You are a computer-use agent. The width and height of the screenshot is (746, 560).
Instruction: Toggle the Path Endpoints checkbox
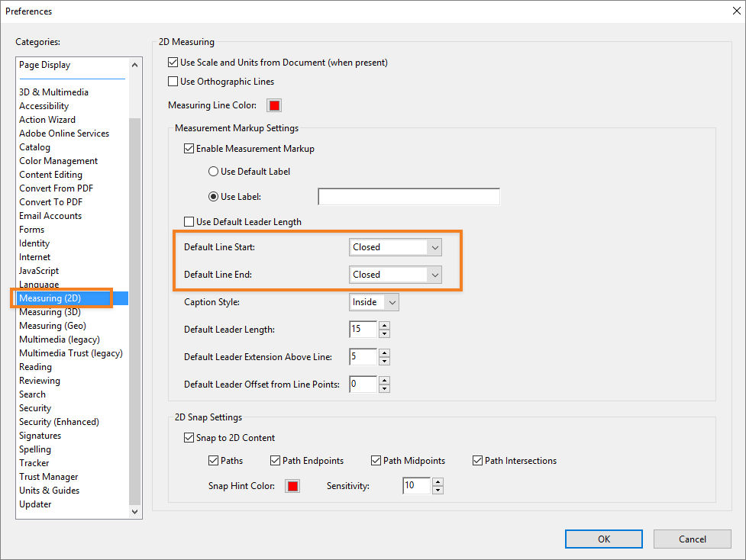coord(274,460)
